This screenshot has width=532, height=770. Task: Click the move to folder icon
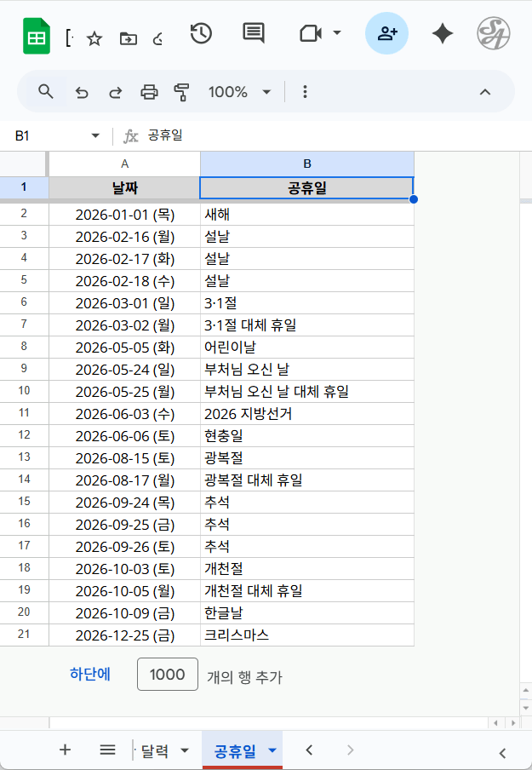129,38
